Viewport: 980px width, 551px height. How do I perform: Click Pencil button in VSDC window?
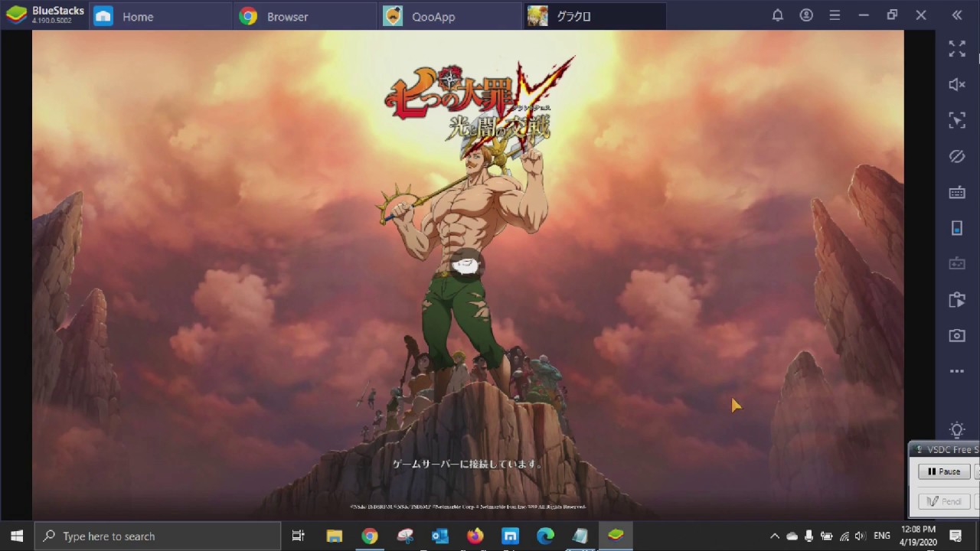point(944,501)
